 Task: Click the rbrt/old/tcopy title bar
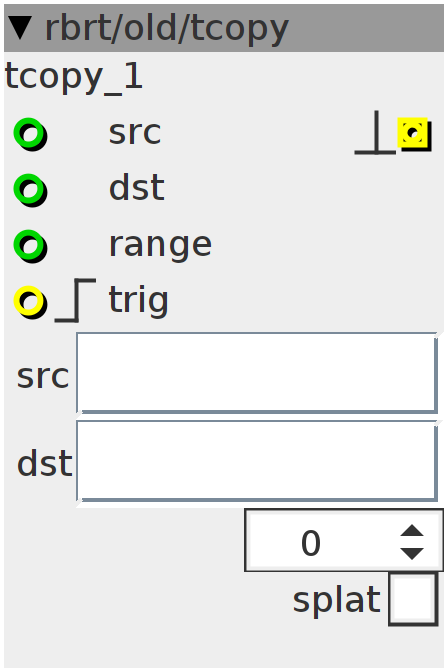[224, 28]
